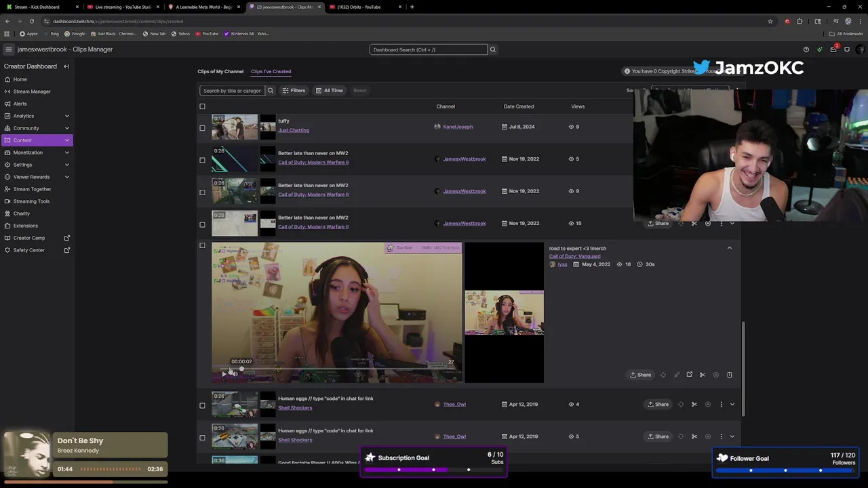The height and width of the screenshot is (488, 868).
Task: Bookmark this page with star icon
Action: pyautogui.click(x=770, y=21)
